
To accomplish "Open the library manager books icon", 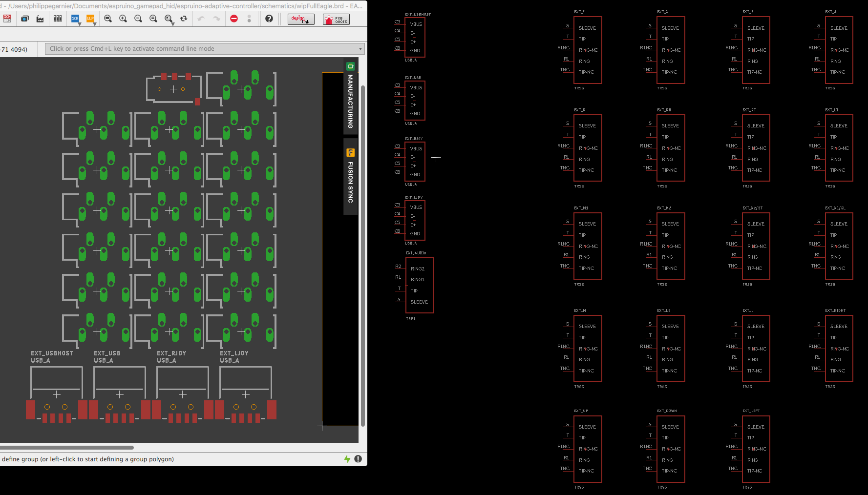I will coord(58,19).
